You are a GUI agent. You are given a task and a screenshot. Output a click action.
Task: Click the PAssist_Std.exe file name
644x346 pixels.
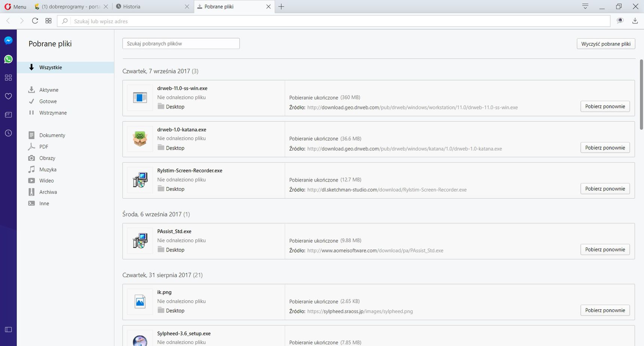(174, 232)
